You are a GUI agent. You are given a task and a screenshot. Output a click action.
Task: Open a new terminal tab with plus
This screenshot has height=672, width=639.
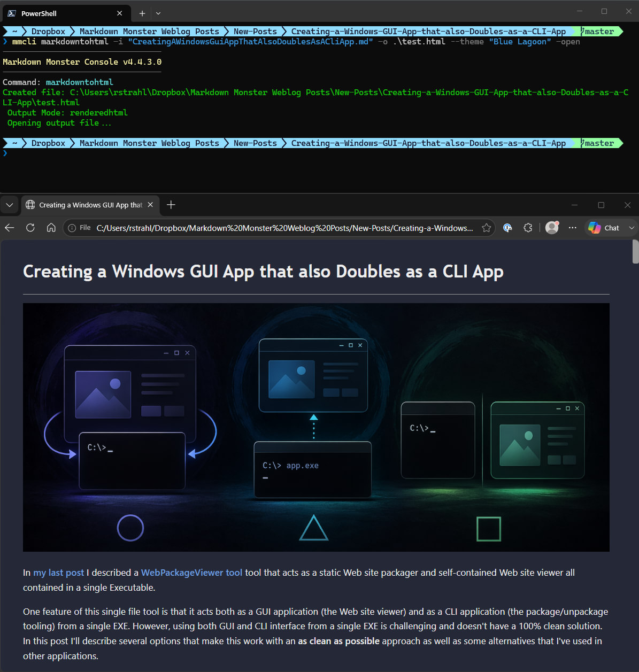tap(142, 13)
